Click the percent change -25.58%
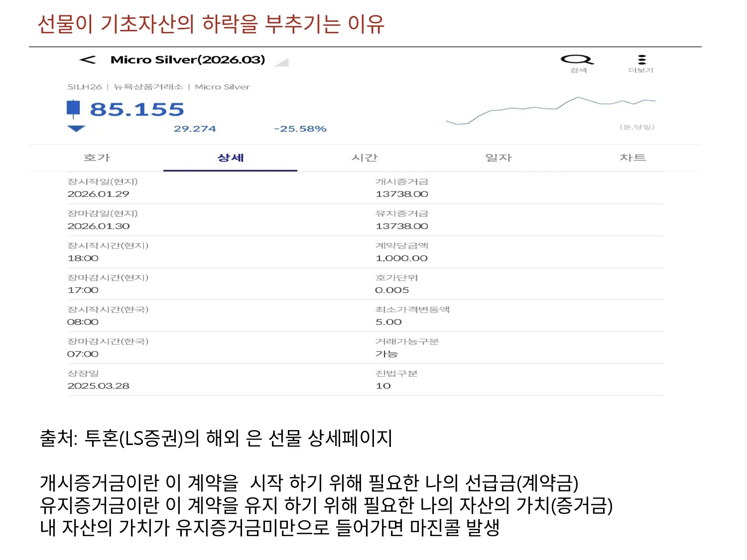Image resolution: width=747 pixels, height=560 pixels. tap(300, 128)
